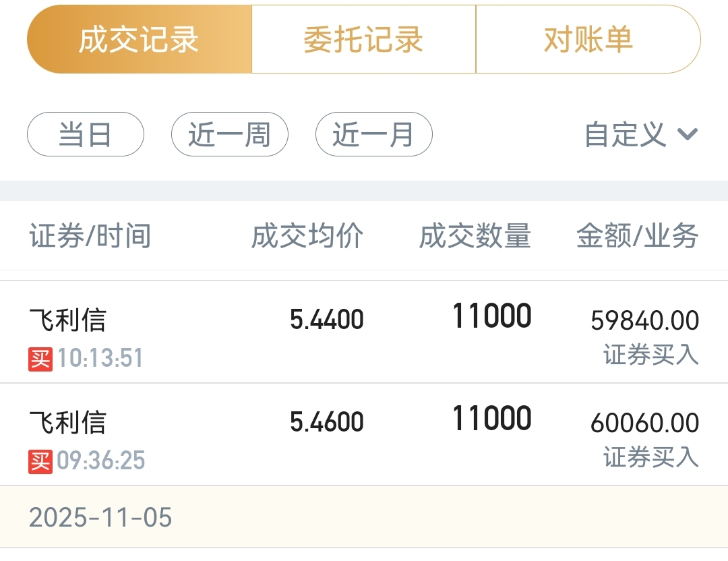Open the 飞利信 trade at price 5.4600

coord(67,423)
